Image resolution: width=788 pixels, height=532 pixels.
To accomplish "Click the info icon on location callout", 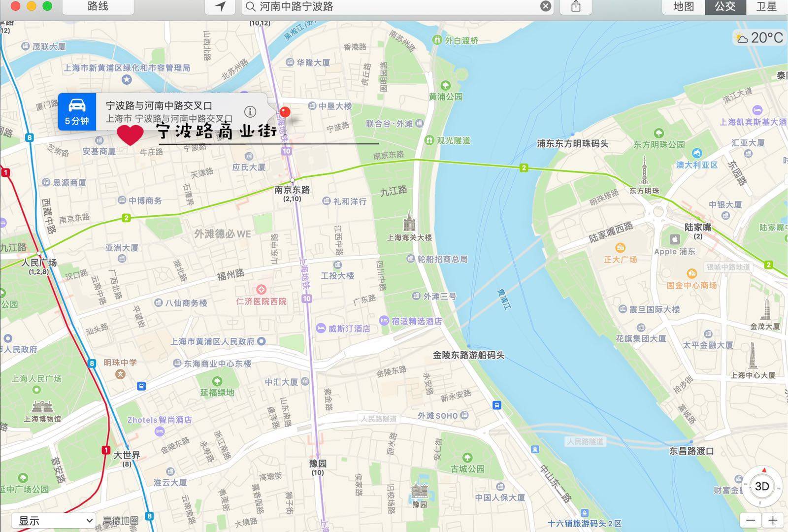I will [250, 112].
